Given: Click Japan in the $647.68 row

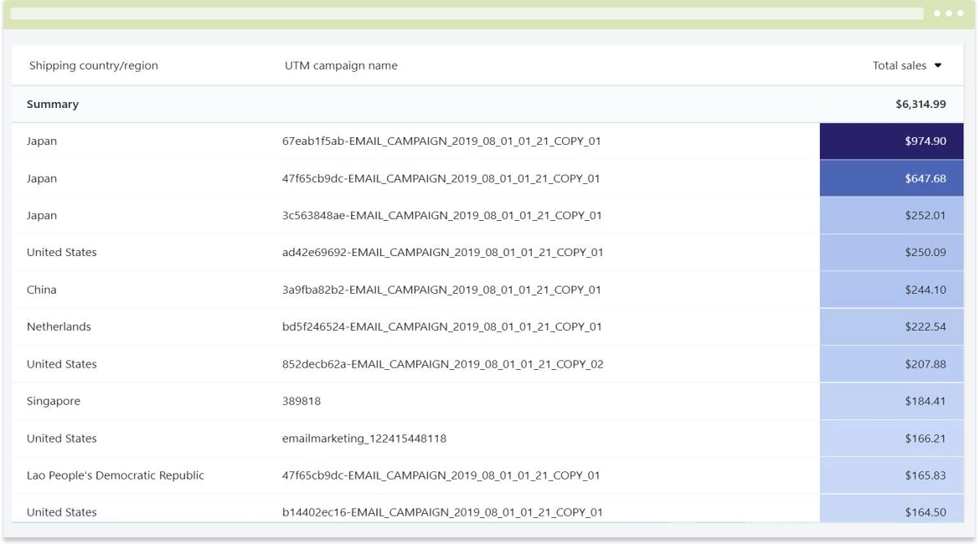Looking at the screenshot, I should point(41,178).
